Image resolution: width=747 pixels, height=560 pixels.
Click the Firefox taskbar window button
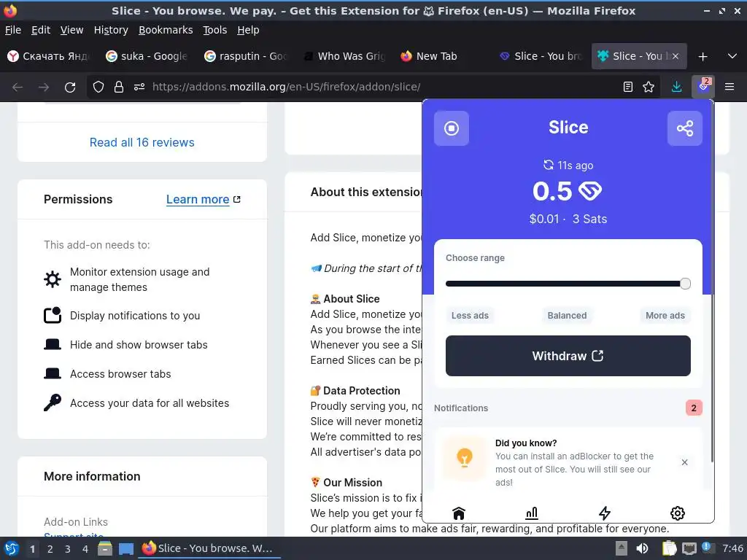[209, 548]
